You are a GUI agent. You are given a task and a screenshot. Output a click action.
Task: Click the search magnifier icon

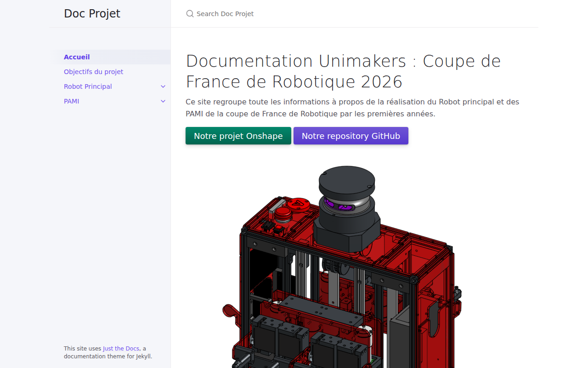190,14
